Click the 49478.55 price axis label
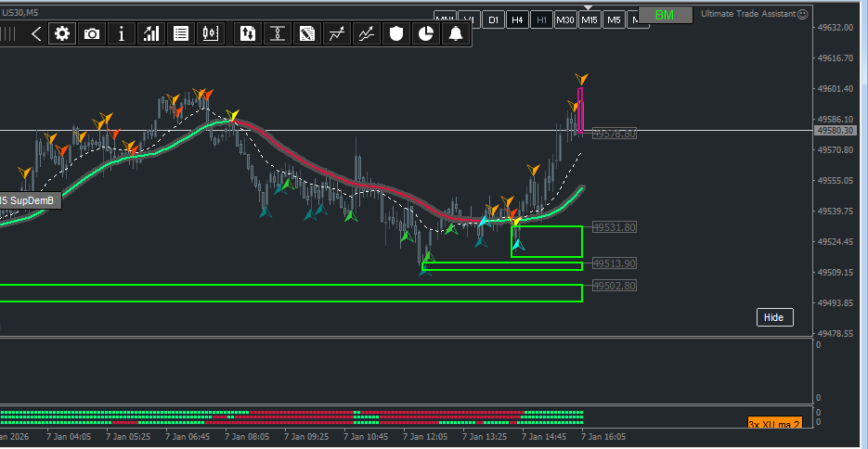 836,334
